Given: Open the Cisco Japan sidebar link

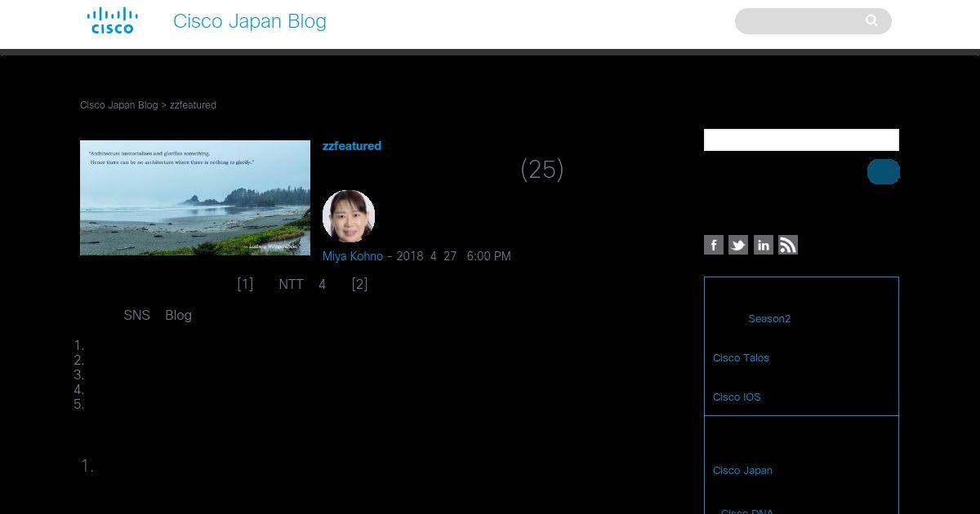Looking at the screenshot, I should point(742,471).
